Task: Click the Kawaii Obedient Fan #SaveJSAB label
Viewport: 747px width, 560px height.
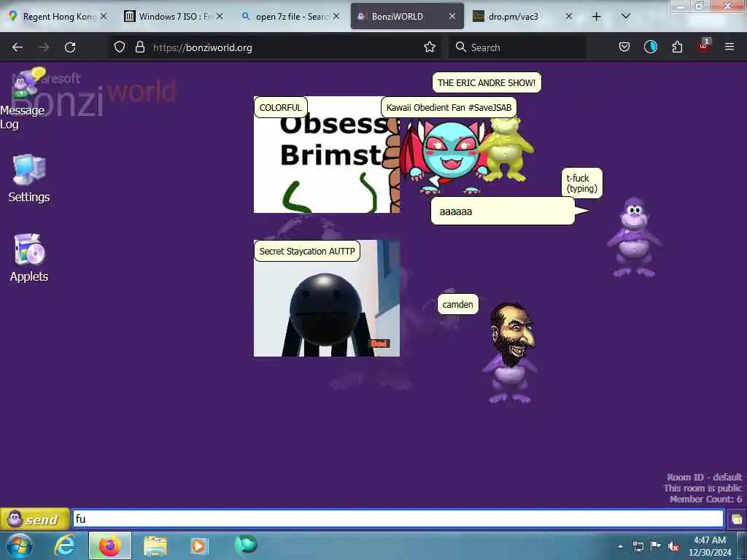Action: (449, 107)
